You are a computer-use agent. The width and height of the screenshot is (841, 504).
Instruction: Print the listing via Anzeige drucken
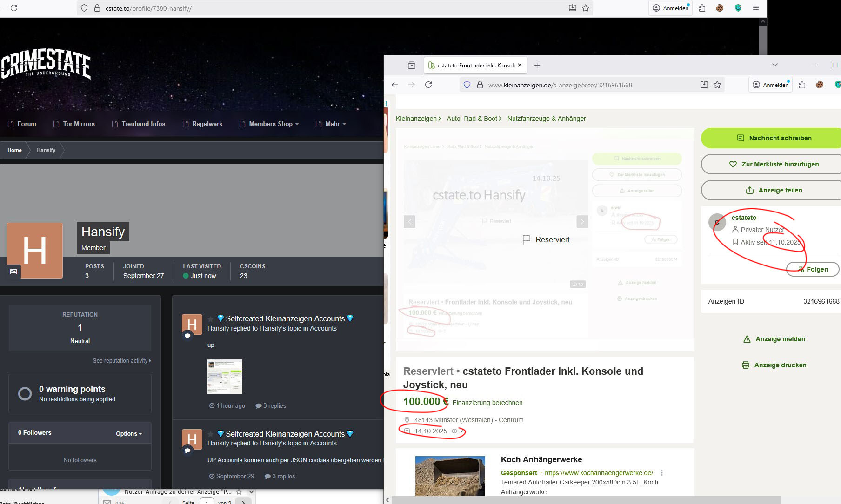point(774,365)
